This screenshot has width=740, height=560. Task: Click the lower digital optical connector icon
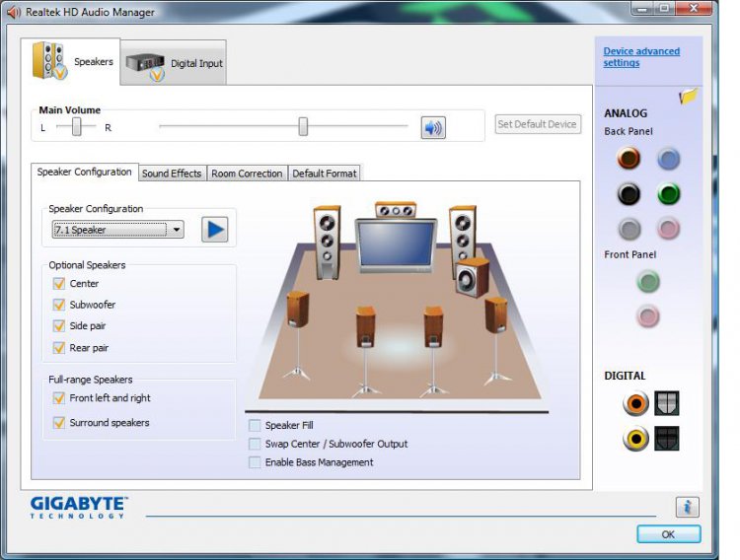coord(666,439)
